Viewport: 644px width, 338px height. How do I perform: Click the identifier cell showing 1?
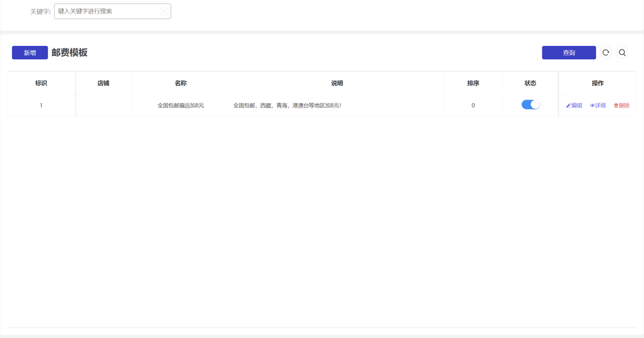(41, 105)
